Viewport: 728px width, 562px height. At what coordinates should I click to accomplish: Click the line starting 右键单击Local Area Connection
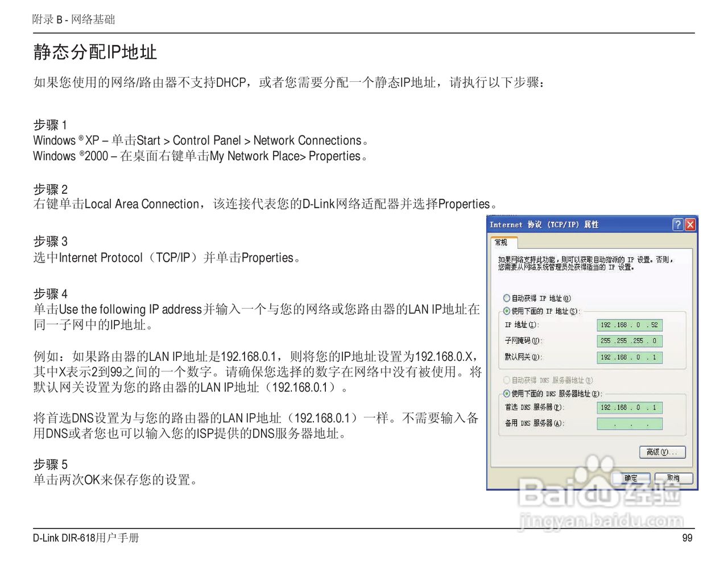265,204
